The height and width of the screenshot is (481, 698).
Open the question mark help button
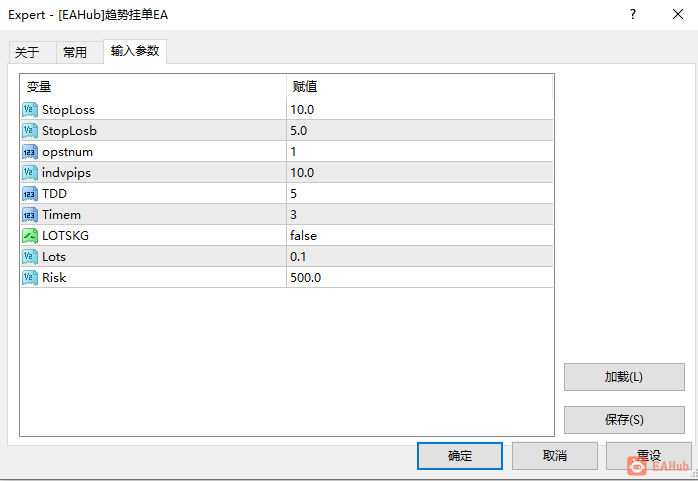[x=633, y=14]
